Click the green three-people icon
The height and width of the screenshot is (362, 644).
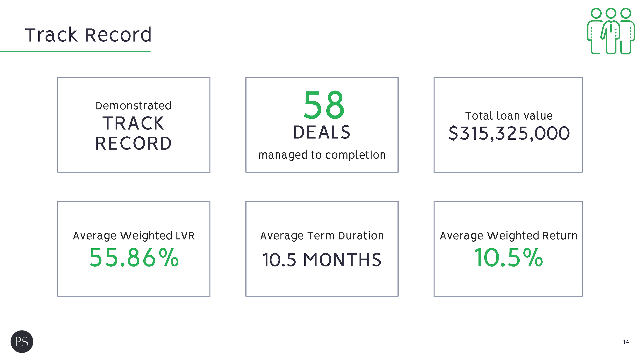point(611,31)
